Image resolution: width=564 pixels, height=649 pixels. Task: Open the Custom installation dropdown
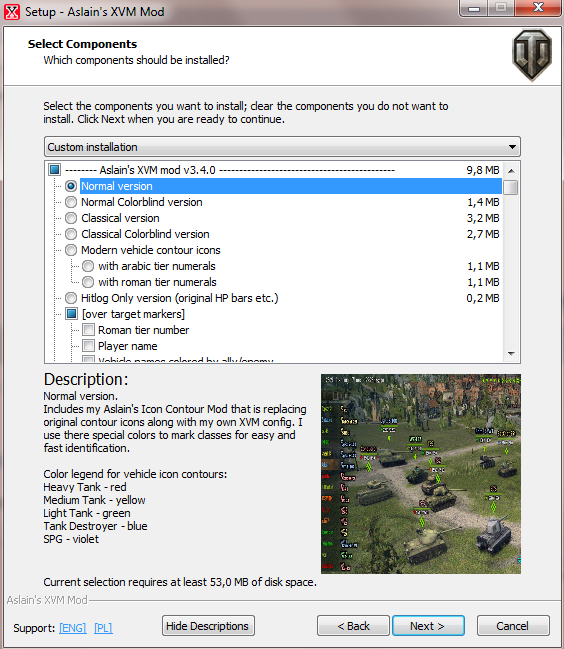[282, 147]
